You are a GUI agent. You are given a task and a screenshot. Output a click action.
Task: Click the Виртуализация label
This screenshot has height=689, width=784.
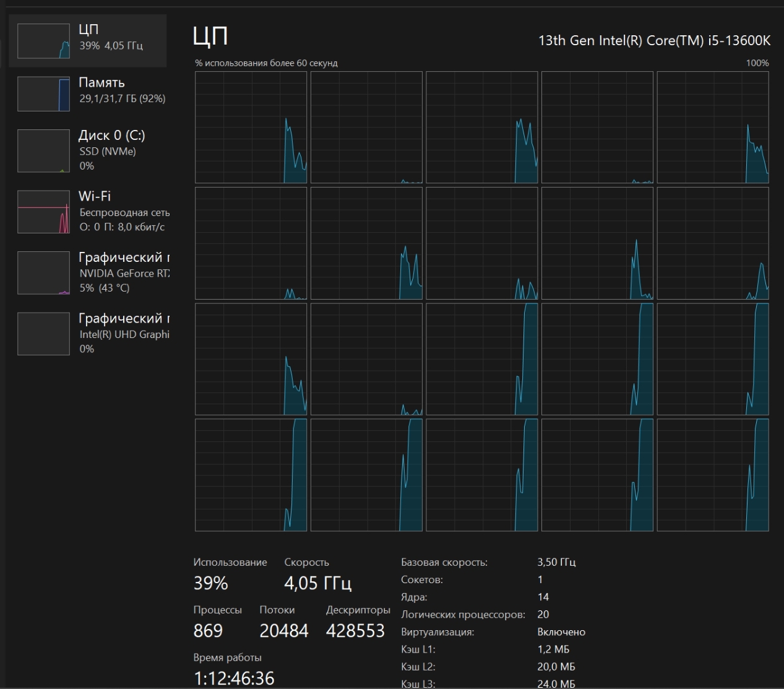tap(437, 632)
